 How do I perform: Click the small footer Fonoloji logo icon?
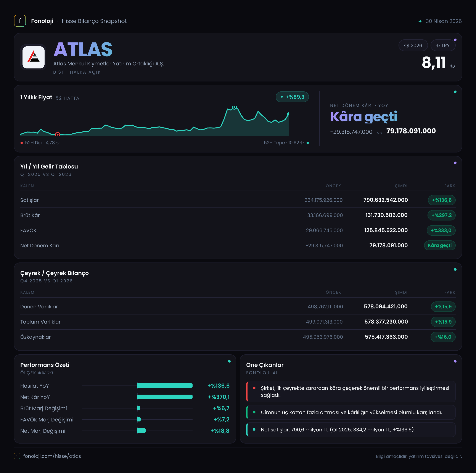[17, 456]
